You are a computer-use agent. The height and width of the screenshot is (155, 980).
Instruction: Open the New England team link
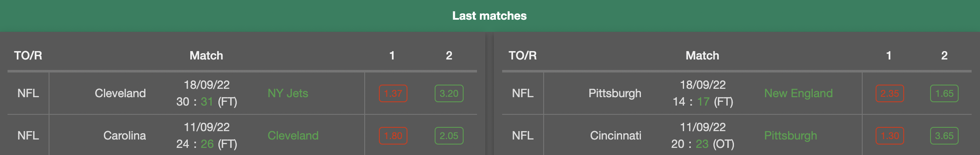[799, 93]
